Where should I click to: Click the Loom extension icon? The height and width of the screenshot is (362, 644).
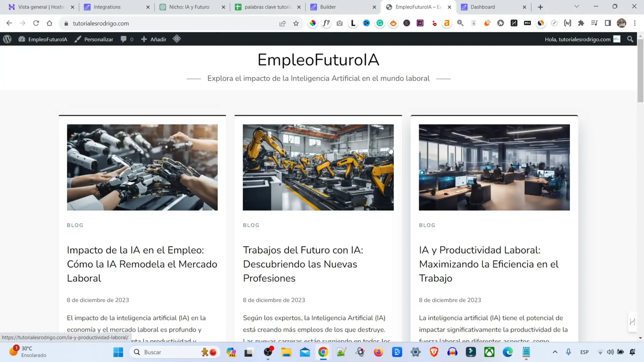point(353,23)
